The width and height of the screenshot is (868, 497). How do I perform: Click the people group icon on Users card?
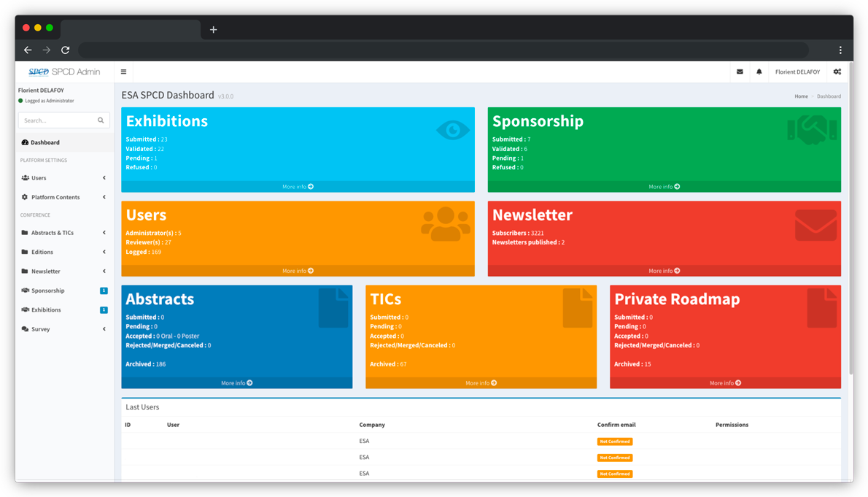tap(445, 224)
